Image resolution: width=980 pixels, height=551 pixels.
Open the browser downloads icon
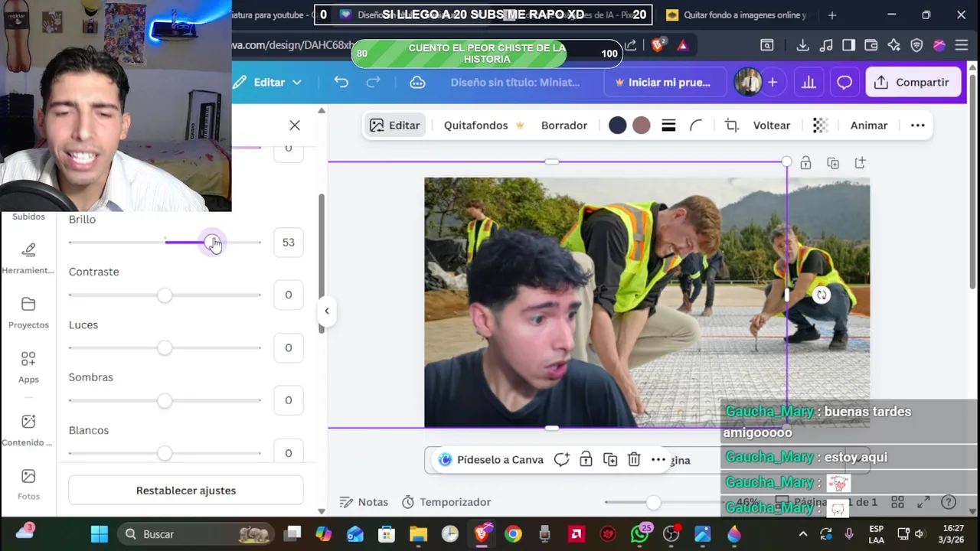tap(802, 45)
